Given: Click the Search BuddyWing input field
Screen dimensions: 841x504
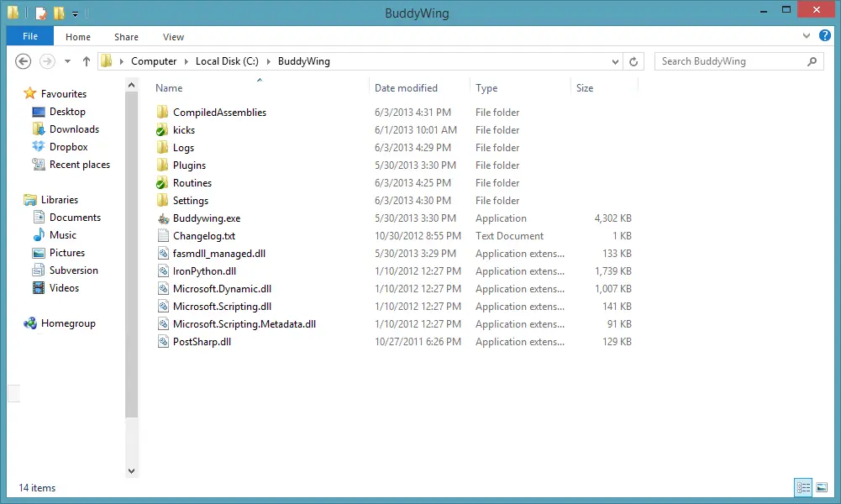Looking at the screenshot, I should tap(731, 61).
